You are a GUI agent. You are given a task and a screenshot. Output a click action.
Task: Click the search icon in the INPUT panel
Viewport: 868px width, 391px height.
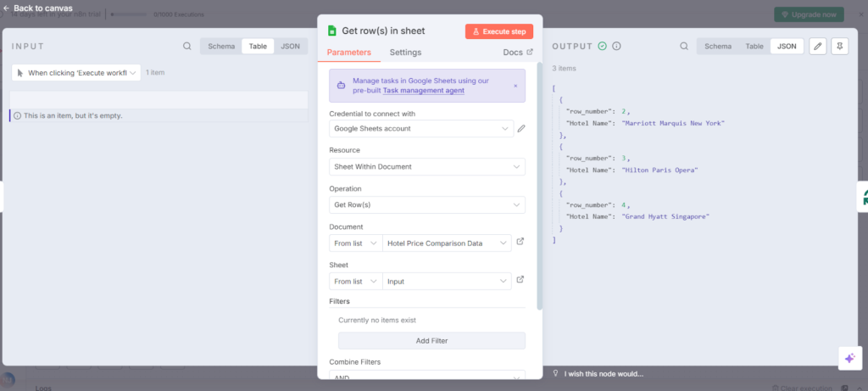187,46
